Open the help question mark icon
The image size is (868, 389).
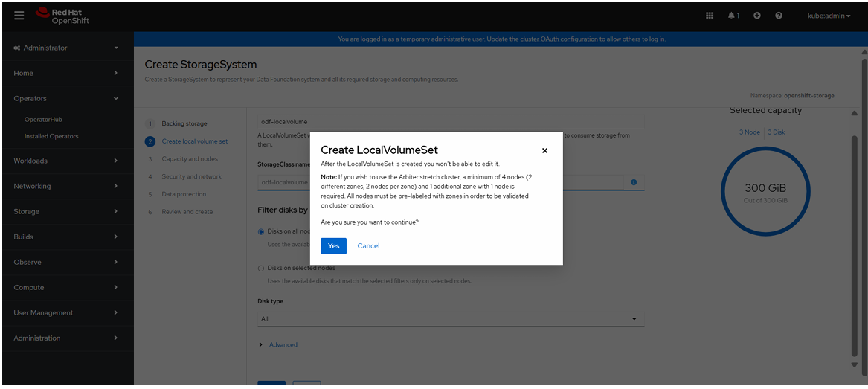coord(778,16)
